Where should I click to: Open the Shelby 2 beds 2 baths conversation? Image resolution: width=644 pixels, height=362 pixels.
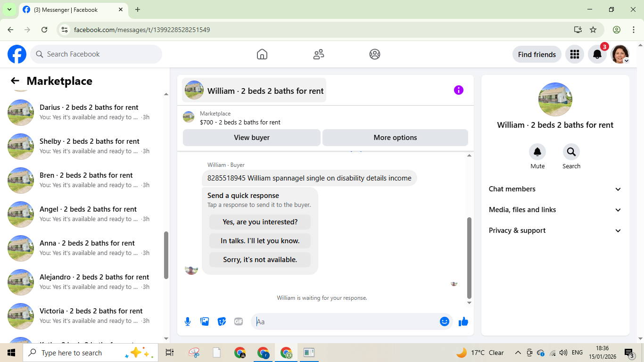point(83,146)
